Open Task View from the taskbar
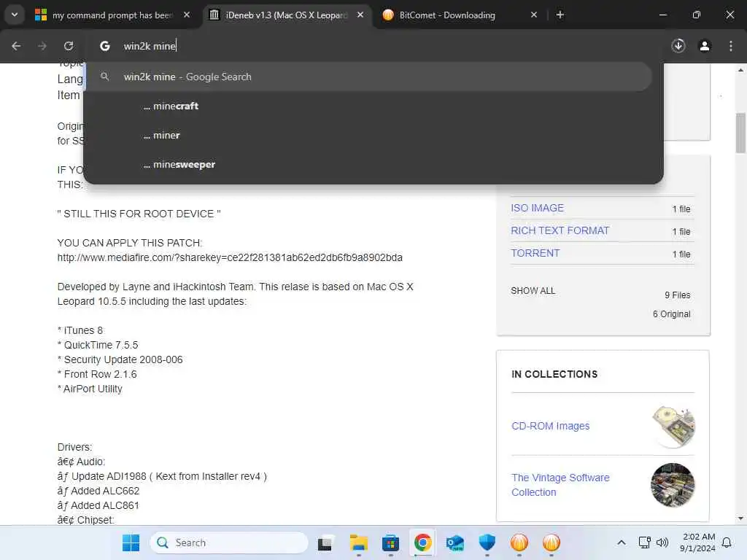This screenshot has height=560, width=747. (325, 542)
